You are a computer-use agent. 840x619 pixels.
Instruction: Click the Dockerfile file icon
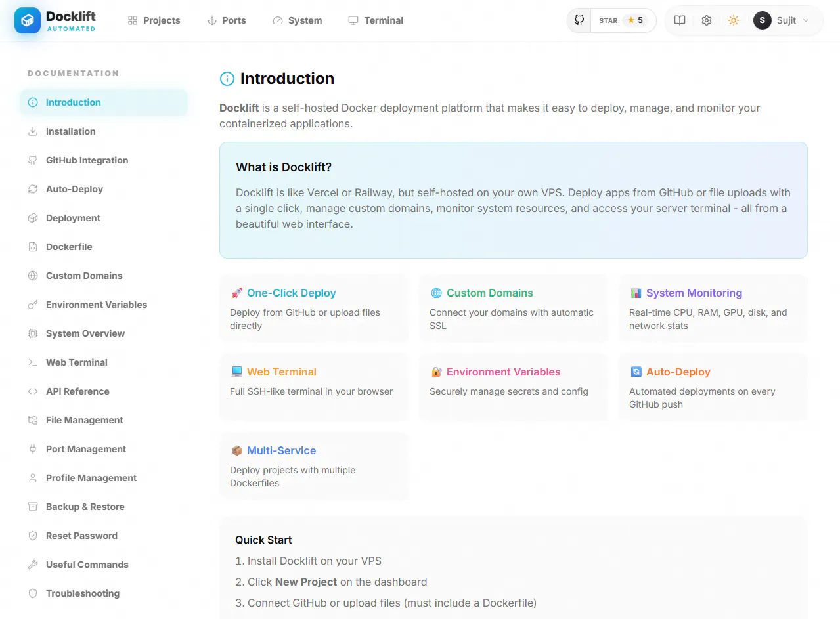coord(33,247)
